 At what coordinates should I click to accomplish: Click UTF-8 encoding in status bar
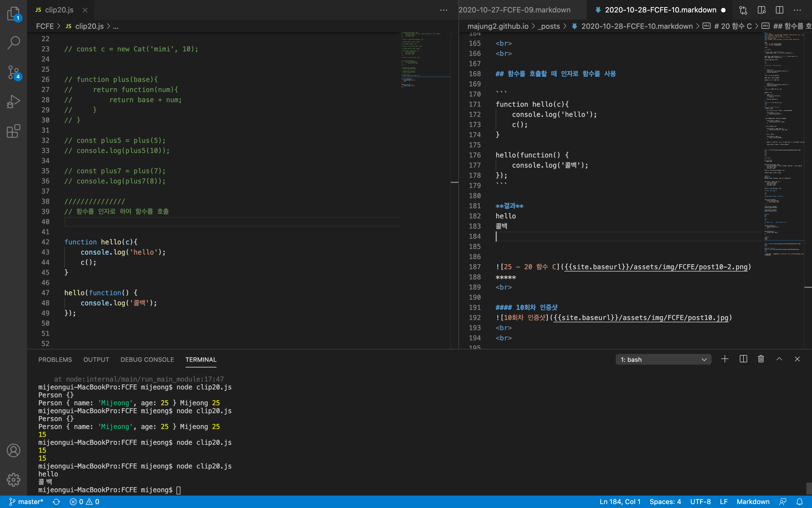click(700, 502)
